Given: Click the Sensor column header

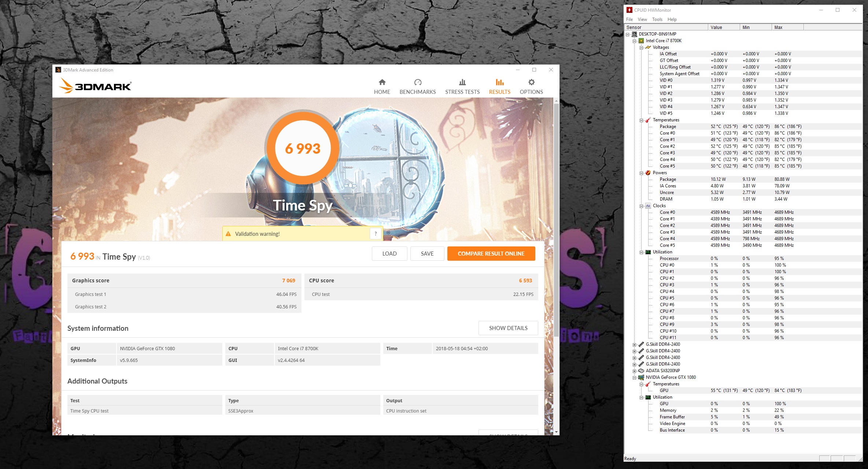Looking at the screenshot, I should point(666,28).
